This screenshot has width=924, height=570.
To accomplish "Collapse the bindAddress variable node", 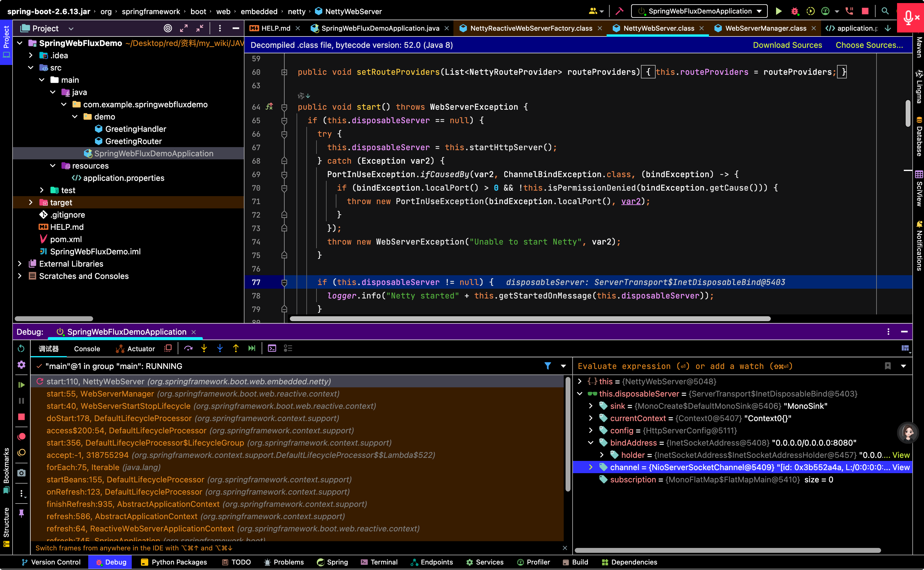I will (x=591, y=443).
